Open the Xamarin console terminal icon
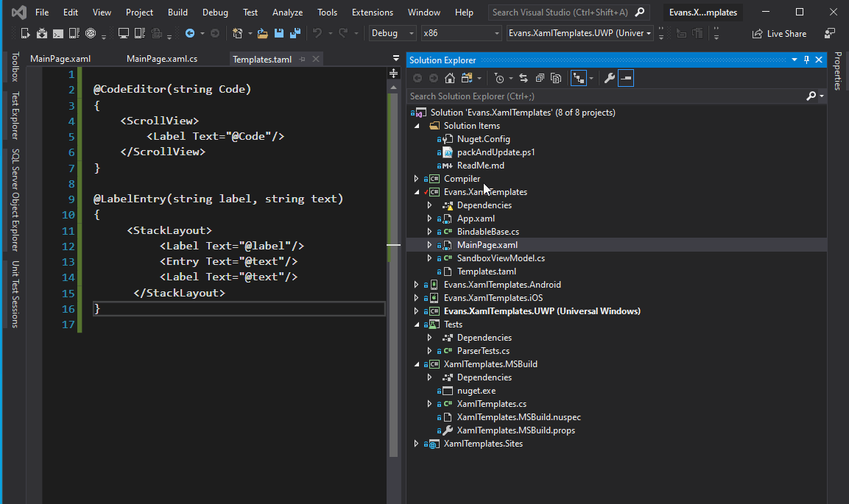The height and width of the screenshot is (504, 849). coord(58,34)
